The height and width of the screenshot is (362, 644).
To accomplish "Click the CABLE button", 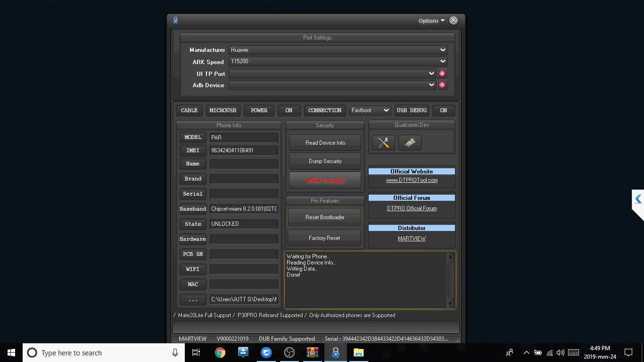I will point(190,110).
